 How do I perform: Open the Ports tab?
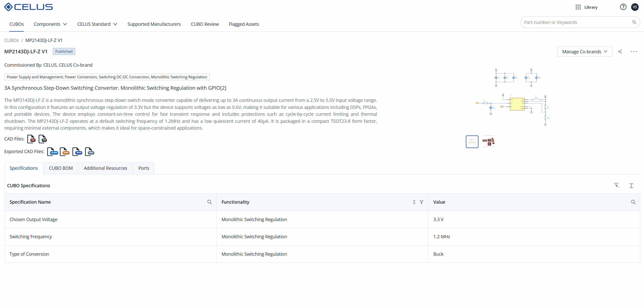pyautogui.click(x=144, y=168)
